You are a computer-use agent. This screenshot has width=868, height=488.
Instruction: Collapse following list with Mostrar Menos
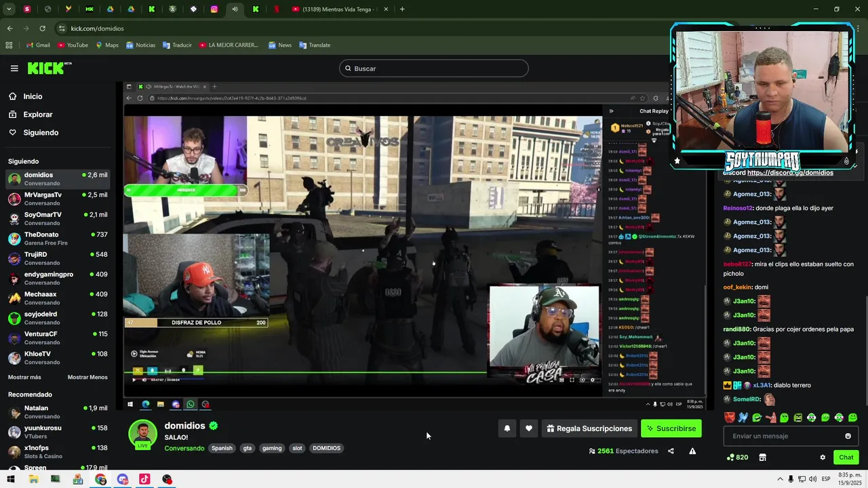click(x=87, y=378)
